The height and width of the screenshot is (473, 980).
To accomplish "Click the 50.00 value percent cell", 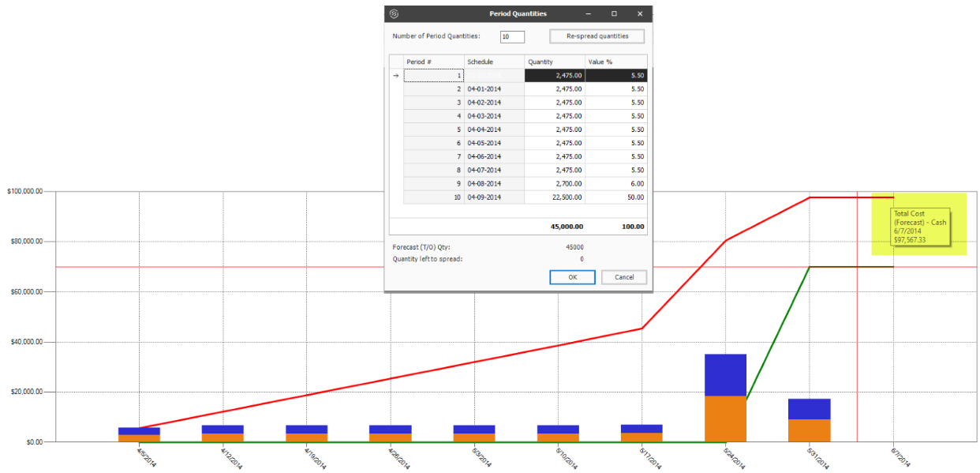I will pyautogui.click(x=615, y=197).
